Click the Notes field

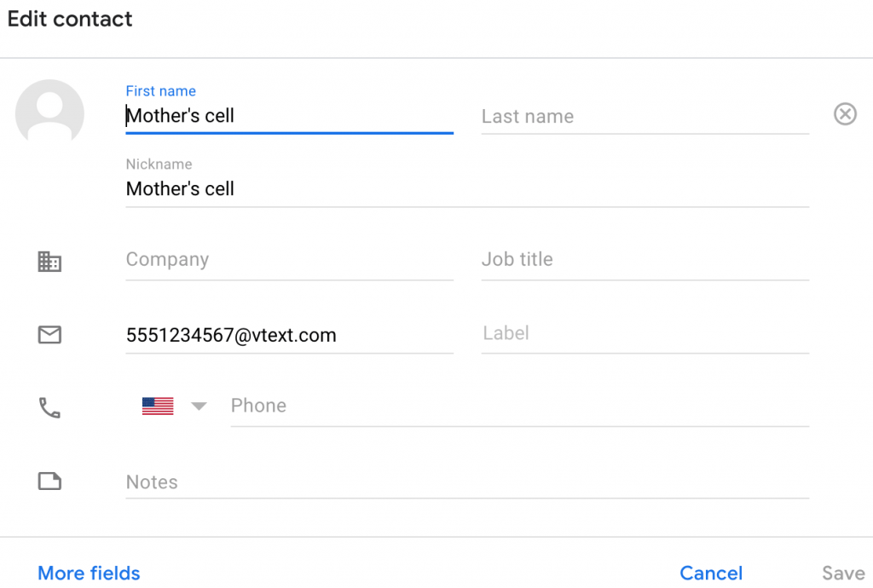pos(465,482)
